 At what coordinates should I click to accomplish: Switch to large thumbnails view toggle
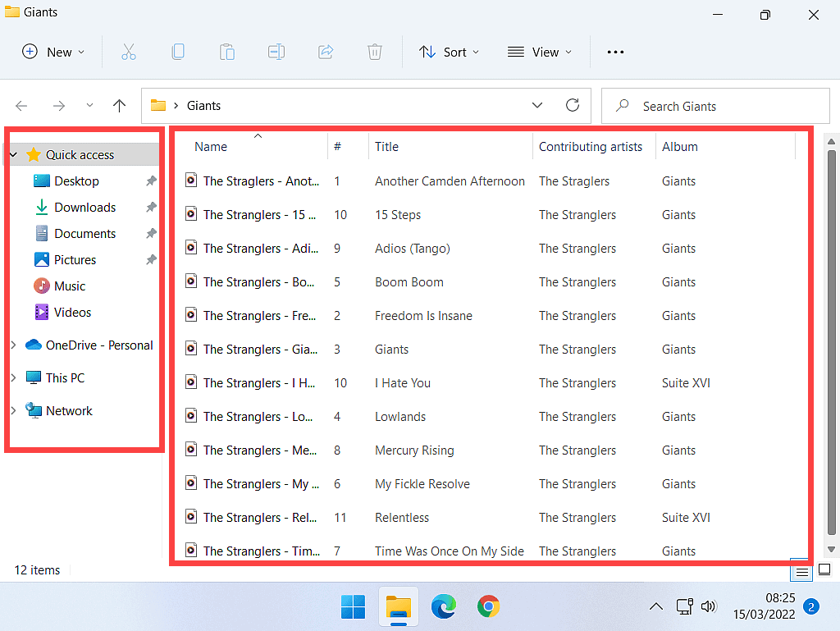pos(825,569)
